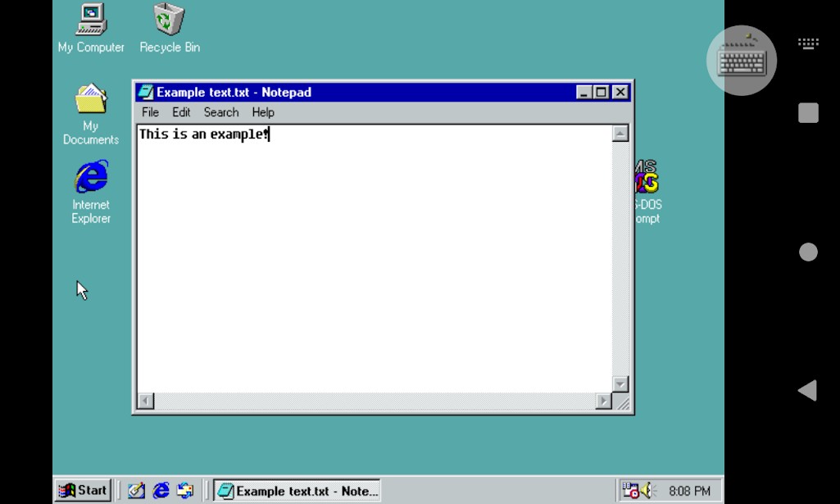
Task: Select the MS-DOS Prompt desktop icon
Action: coord(647,192)
